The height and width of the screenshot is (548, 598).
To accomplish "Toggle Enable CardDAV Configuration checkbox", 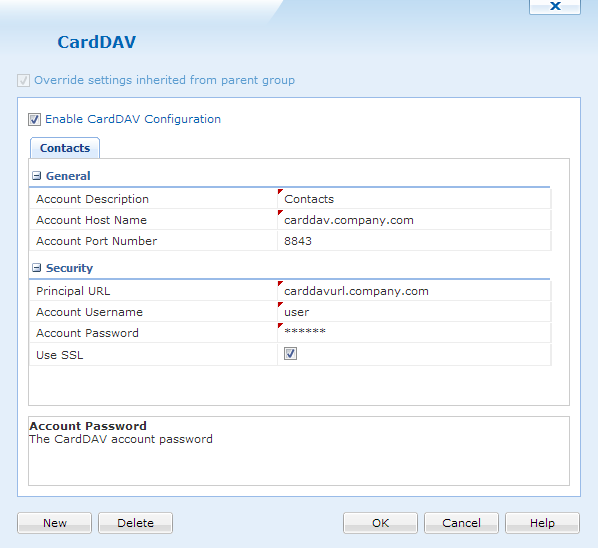I will [x=34, y=119].
